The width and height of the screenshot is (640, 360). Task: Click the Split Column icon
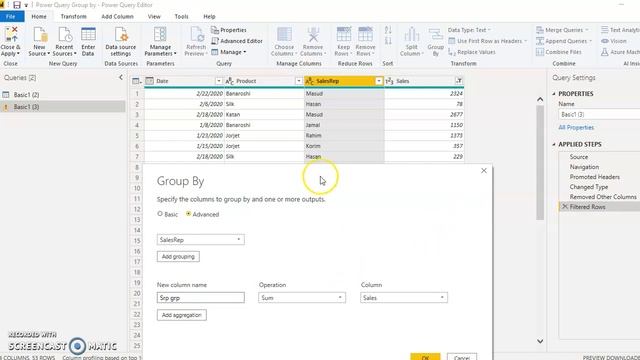pyautogui.click(x=411, y=42)
